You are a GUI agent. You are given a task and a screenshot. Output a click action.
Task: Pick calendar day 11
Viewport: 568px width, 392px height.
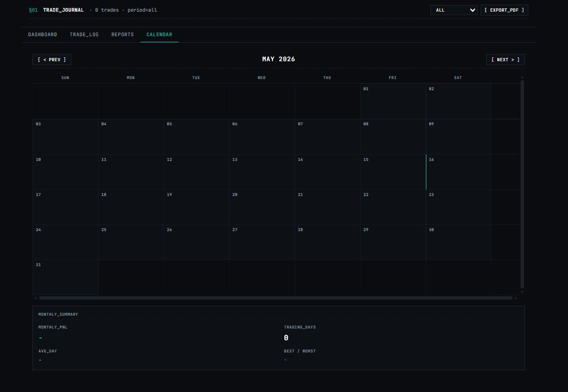[131, 172]
